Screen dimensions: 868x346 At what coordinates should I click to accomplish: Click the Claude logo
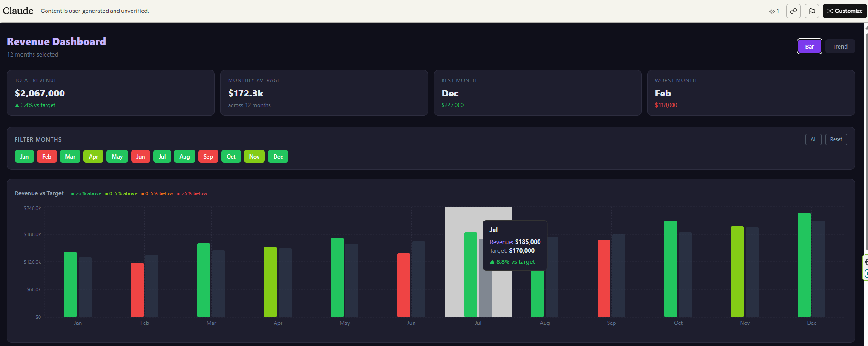pos(18,11)
